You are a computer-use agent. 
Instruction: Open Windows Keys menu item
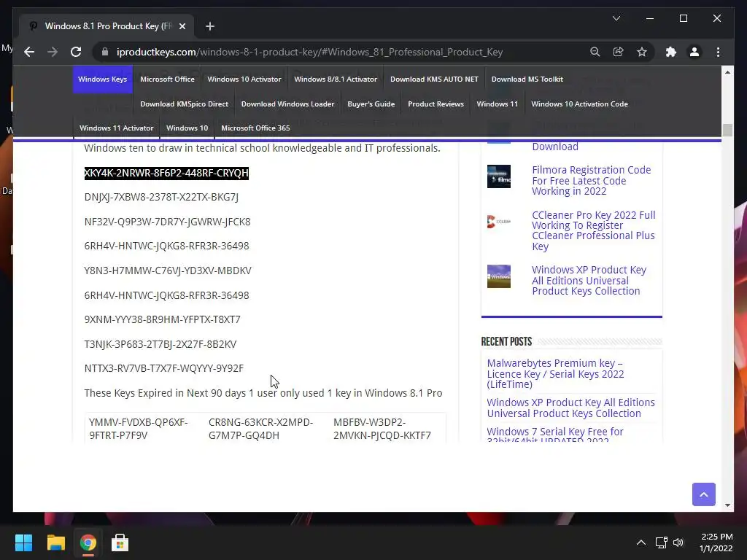point(102,79)
